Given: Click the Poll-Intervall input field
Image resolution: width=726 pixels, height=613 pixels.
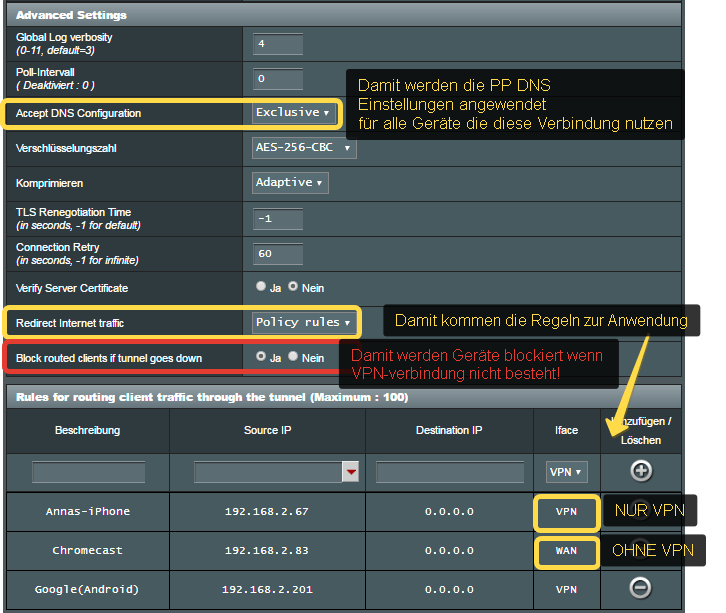Looking at the screenshot, I should point(278,79).
